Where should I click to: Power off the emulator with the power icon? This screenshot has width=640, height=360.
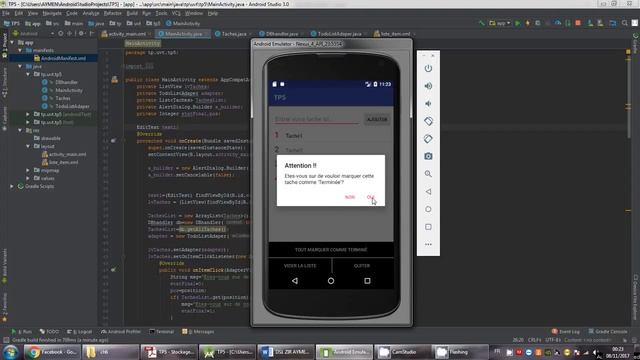(428, 69)
